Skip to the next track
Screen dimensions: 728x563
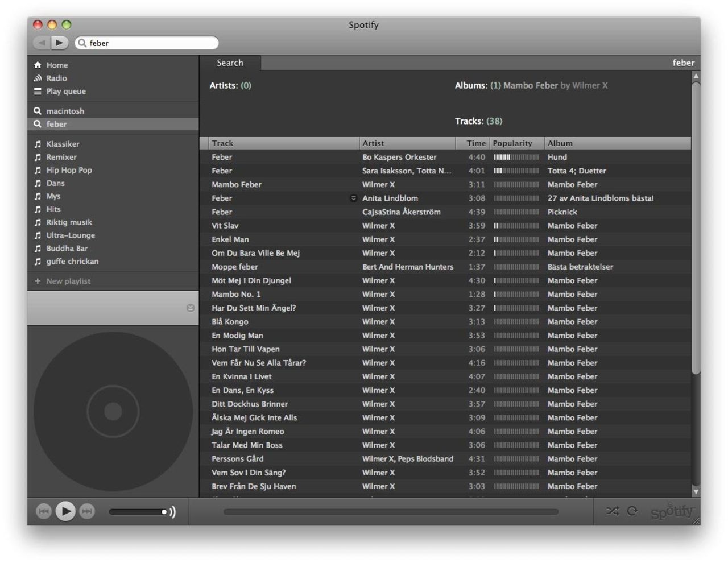pyautogui.click(x=86, y=511)
